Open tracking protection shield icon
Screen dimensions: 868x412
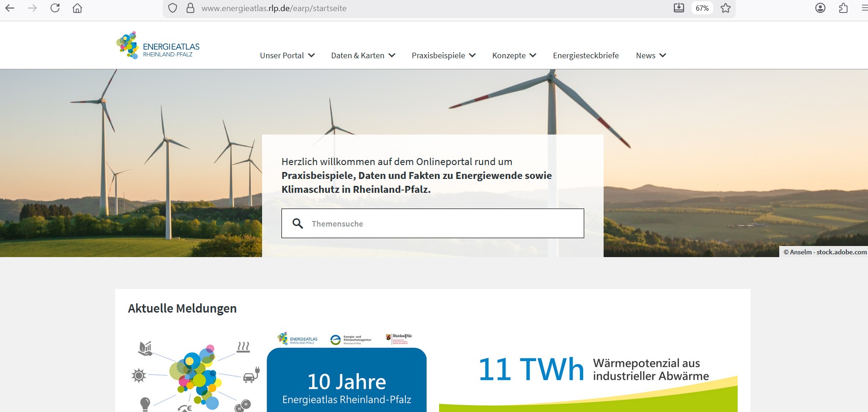(172, 8)
